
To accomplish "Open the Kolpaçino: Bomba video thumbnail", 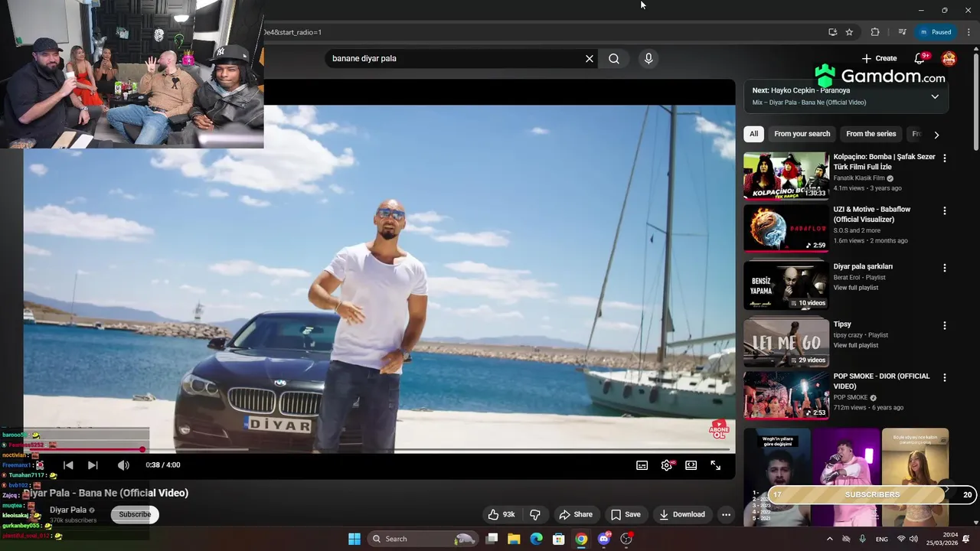I will pos(786,175).
